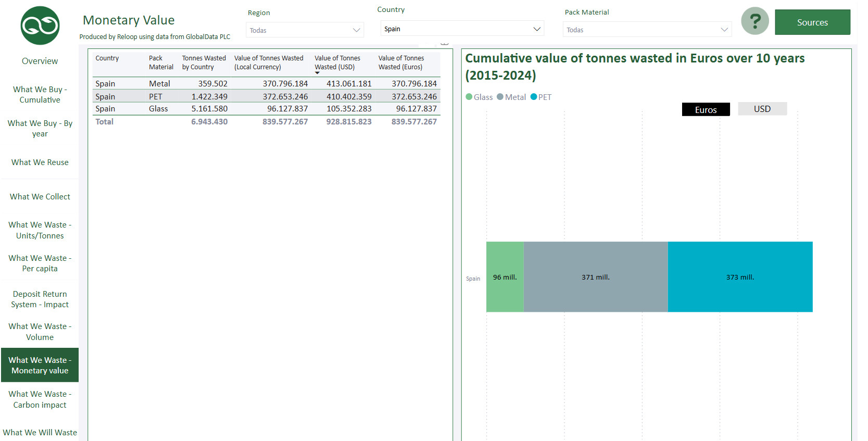Viewport: 868px width, 441px height.
Task: Go to the Overview page
Action: (x=40, y=61)
